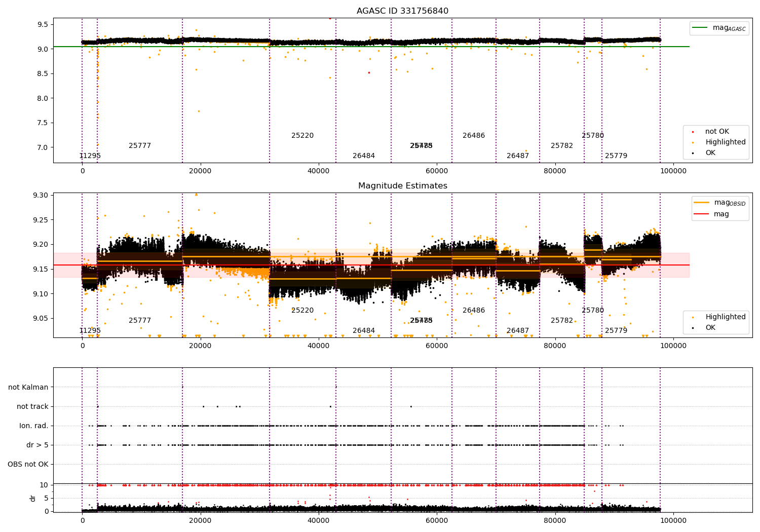760x532 pixels.
Task: Click OBSID label 26486 in top plot
Action: pyautogui.click(x=474, y=136)
